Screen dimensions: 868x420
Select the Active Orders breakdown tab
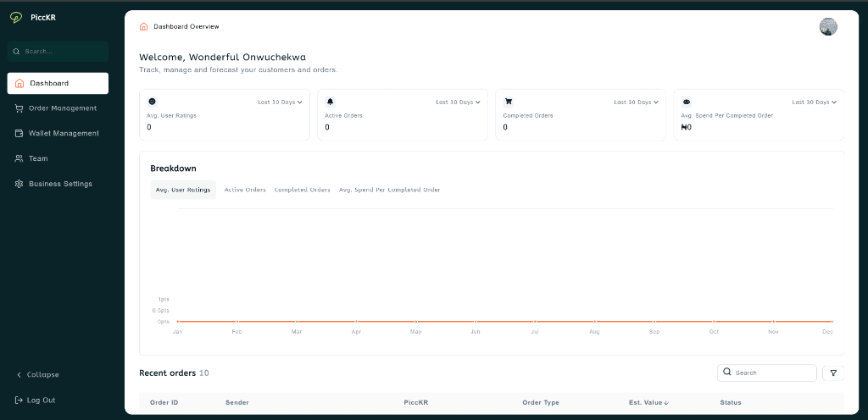245,190
